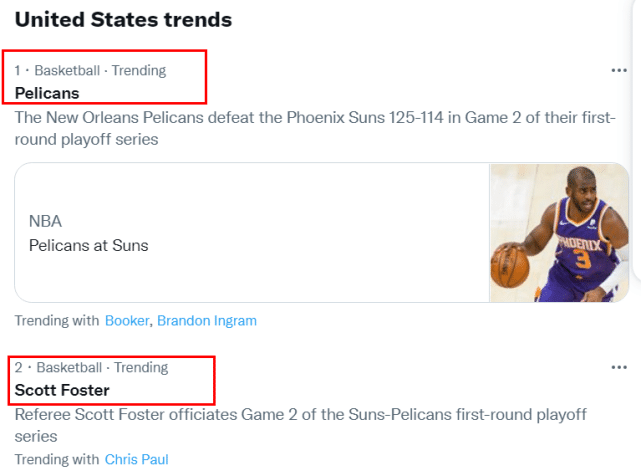Screen dimensions: 641x476
Task: Open the Pelicans trending topic
Action: (x=47, y=93)
